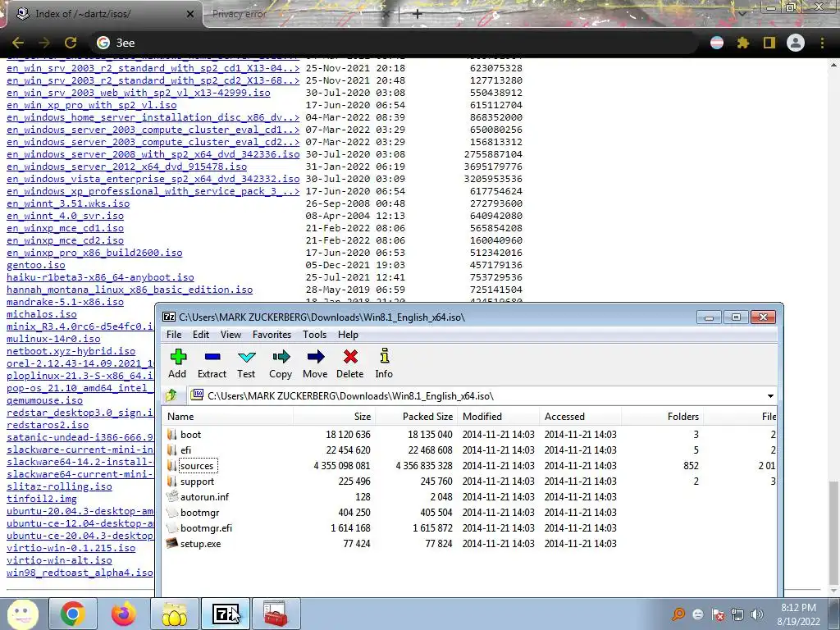The height and width of the screenshot is (630, 840).
Task: Select the bootmgr.efi file
Action: click(470, 527)
